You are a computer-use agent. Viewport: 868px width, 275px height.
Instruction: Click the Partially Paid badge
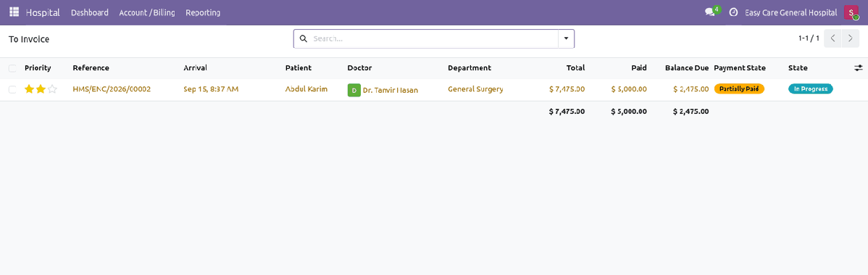tap(739, 89)
